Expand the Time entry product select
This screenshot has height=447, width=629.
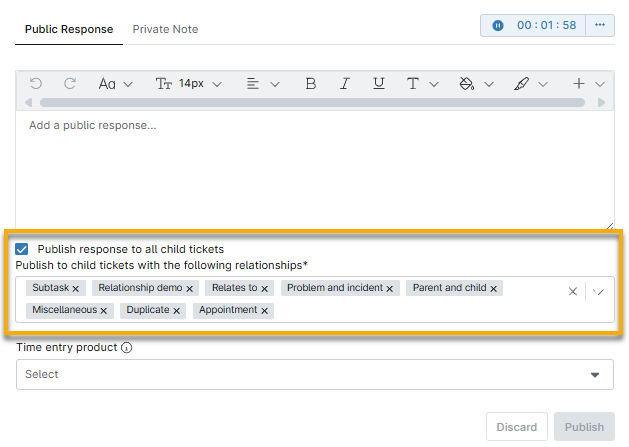click(x=595, y=375)
